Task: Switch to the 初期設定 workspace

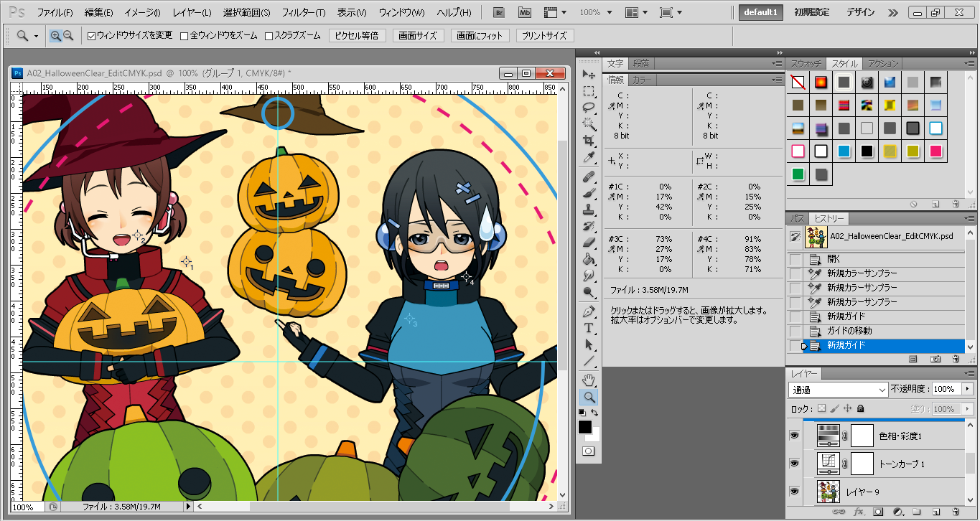Action: tap(811, 13)
